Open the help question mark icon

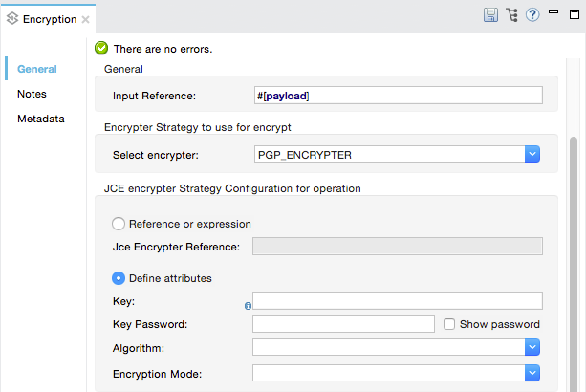(x=532, y=15)
